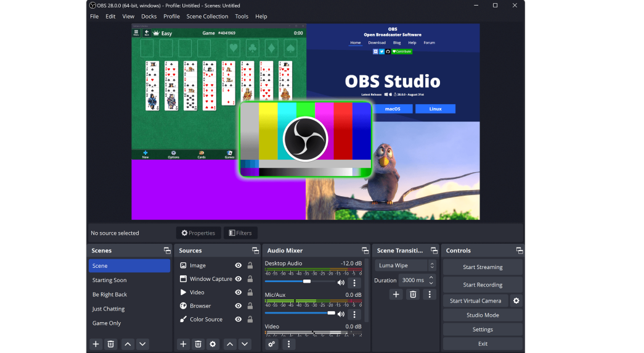644x353 pixels.
Task: Open the Tools menu
Action: pos(242,17)
